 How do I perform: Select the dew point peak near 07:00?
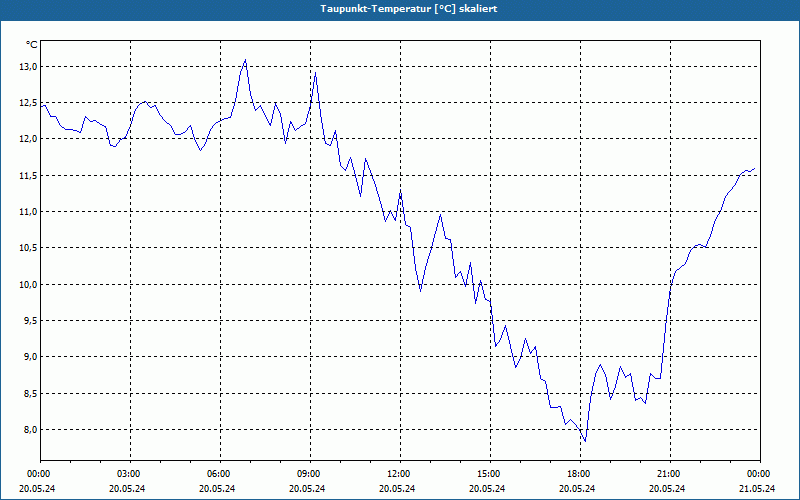coord(245,60)
